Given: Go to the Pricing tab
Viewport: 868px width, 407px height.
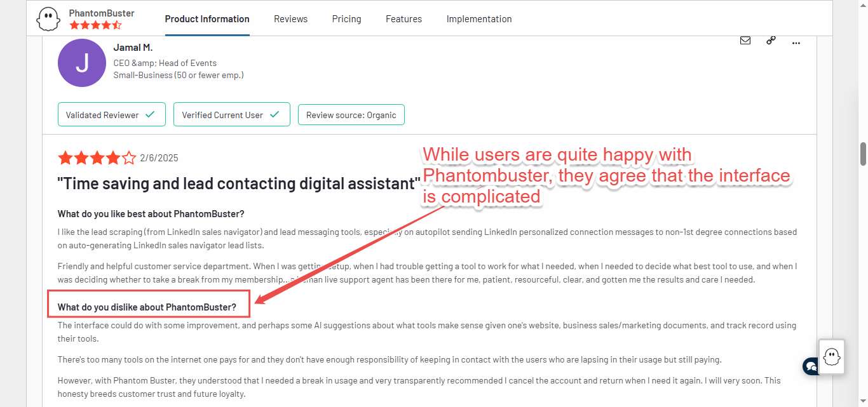Looking at the screenshot, I should (347, 19).
